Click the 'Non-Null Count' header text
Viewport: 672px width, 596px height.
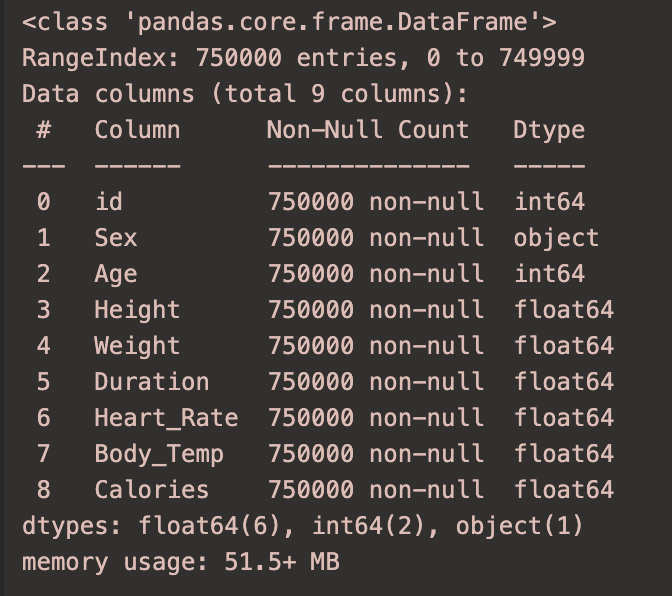[368, 129]
